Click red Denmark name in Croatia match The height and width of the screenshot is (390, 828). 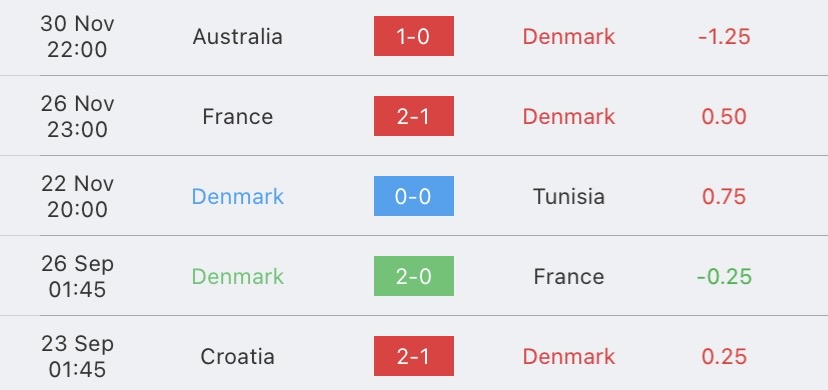click(x=569, y=357)
